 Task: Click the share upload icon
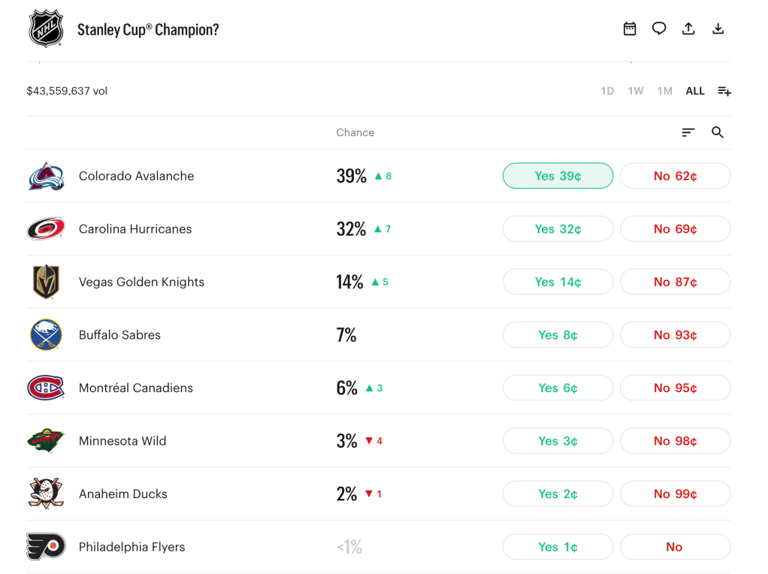point(688,29)
